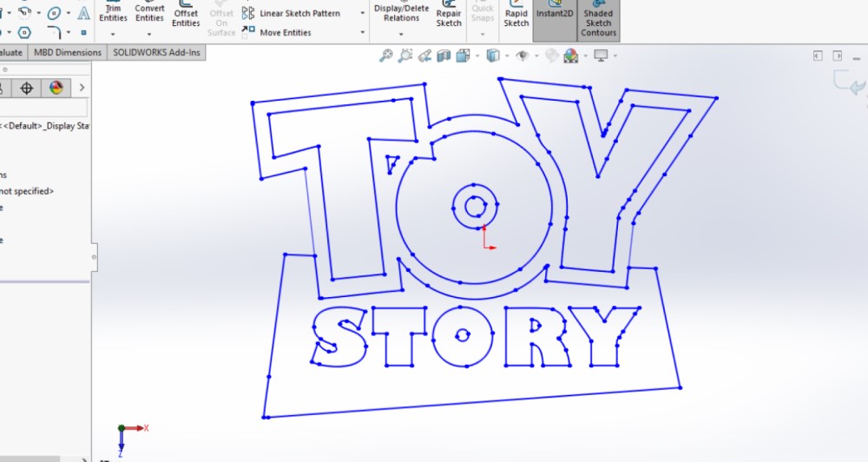Open Display/Delete Relations

click(x=401, y=12)
